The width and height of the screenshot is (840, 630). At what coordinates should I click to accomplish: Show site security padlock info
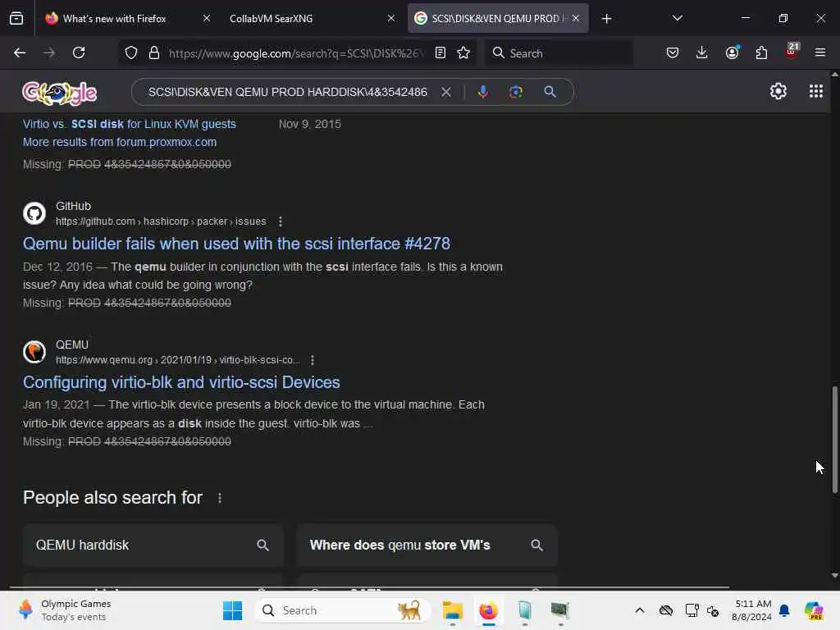tap(154, 52)
